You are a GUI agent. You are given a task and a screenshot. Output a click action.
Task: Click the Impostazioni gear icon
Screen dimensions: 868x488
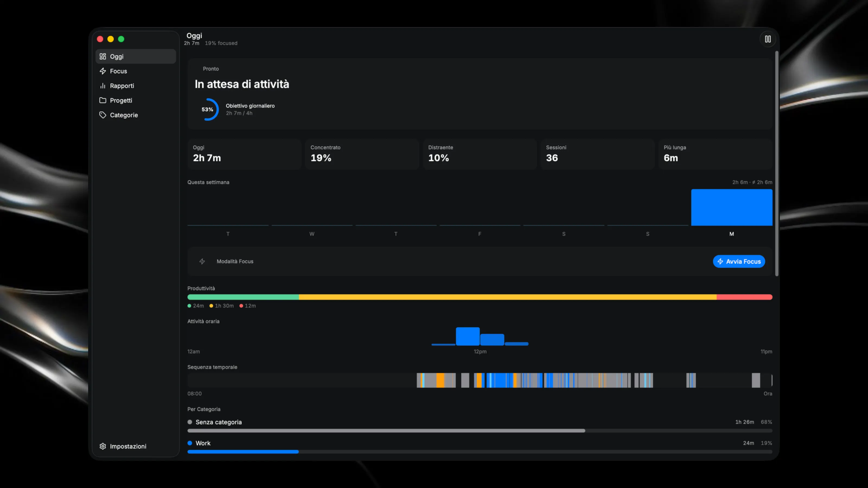pyautogui.click(x=103, y=446)
